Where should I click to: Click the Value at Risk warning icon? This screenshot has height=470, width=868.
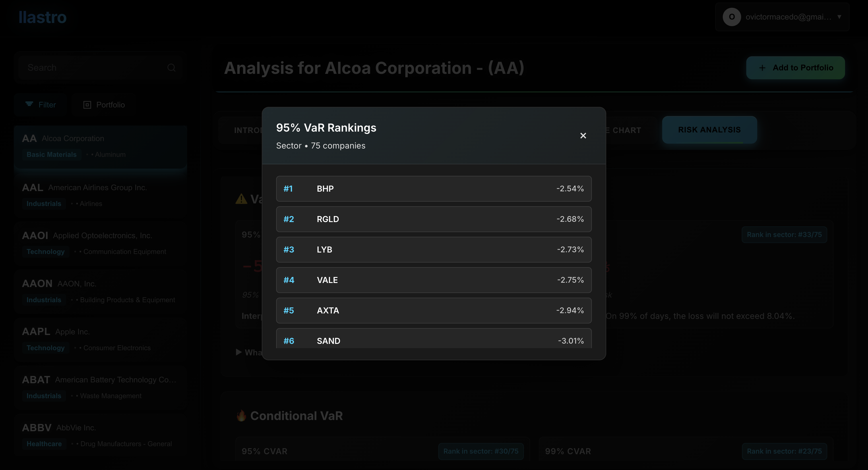pos(241,199)
